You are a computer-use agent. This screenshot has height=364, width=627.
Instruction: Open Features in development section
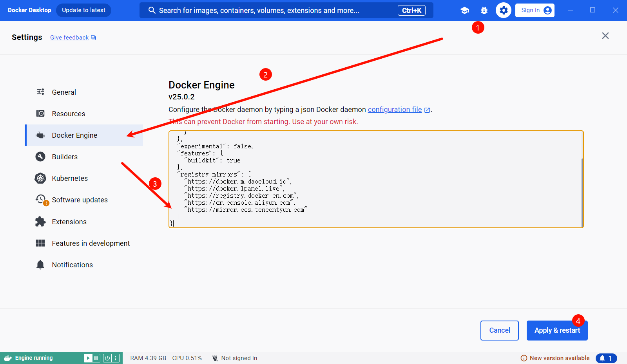click(x=84, y=243)
